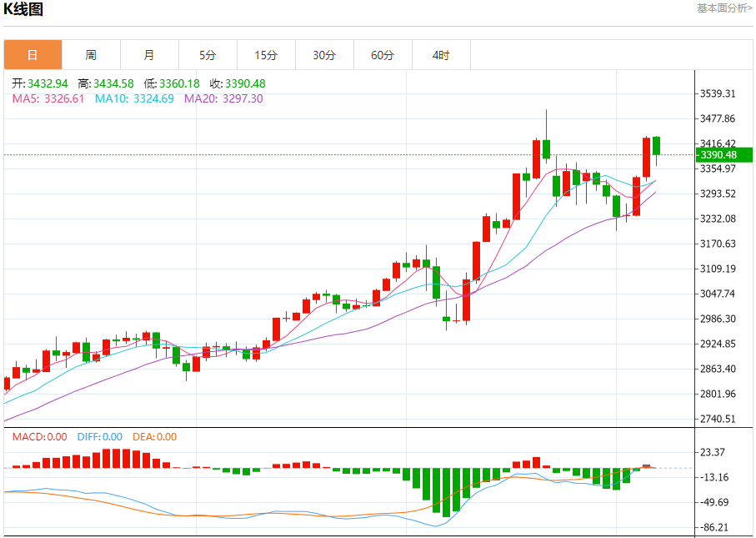The image size is (756, 538).
Task: Open the 5分 timeframe tab
Action: point(208,55)
